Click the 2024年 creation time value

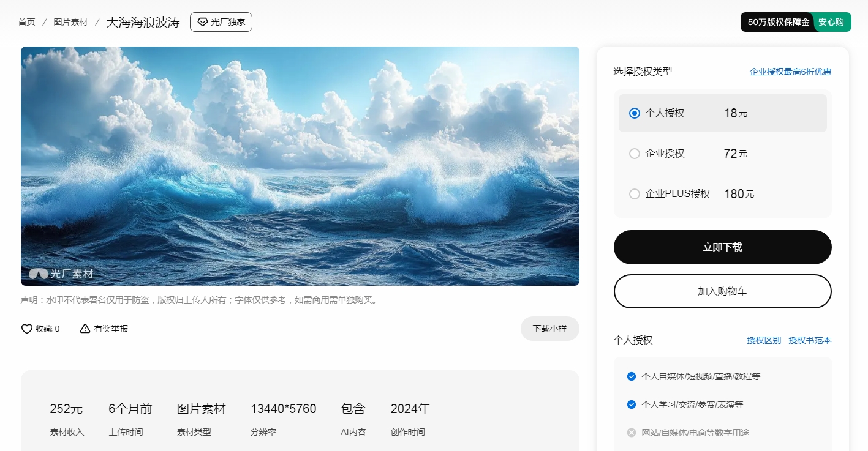[410, 409]
